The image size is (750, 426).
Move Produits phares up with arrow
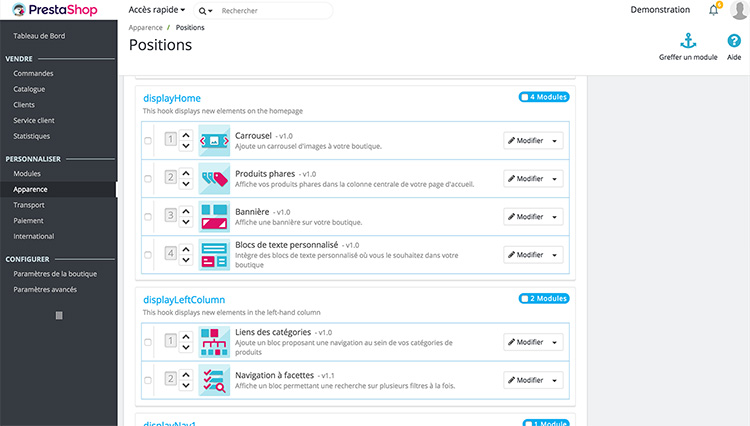point(186,173)
